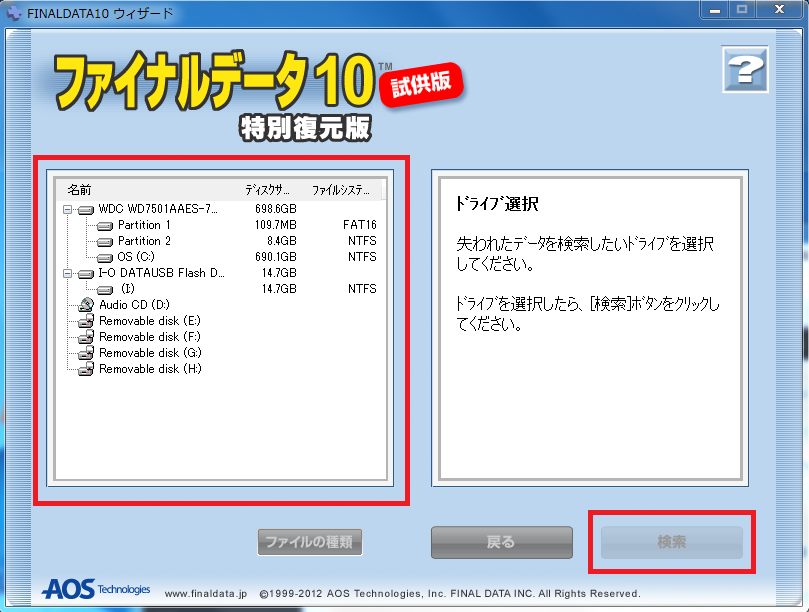Screen dimensions: 809x612
Task: Click the Removable disk (G:) icon
Action: pyautogui.click(x=86, y=353)
